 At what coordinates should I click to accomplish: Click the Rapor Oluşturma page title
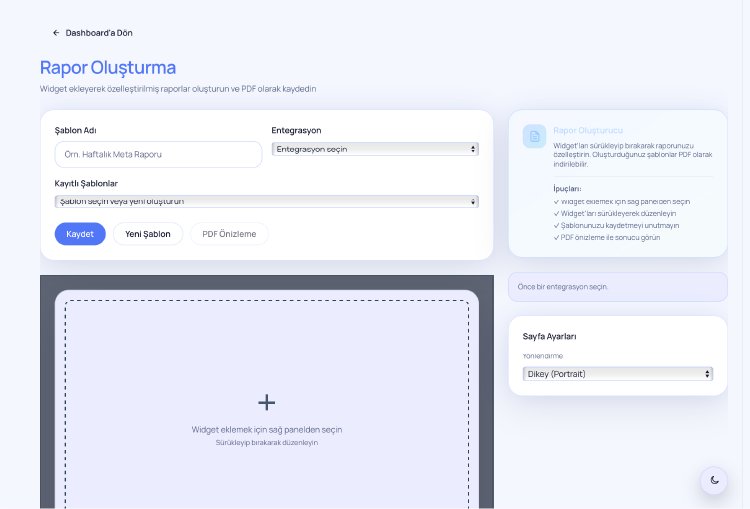[x=108, y=68]
